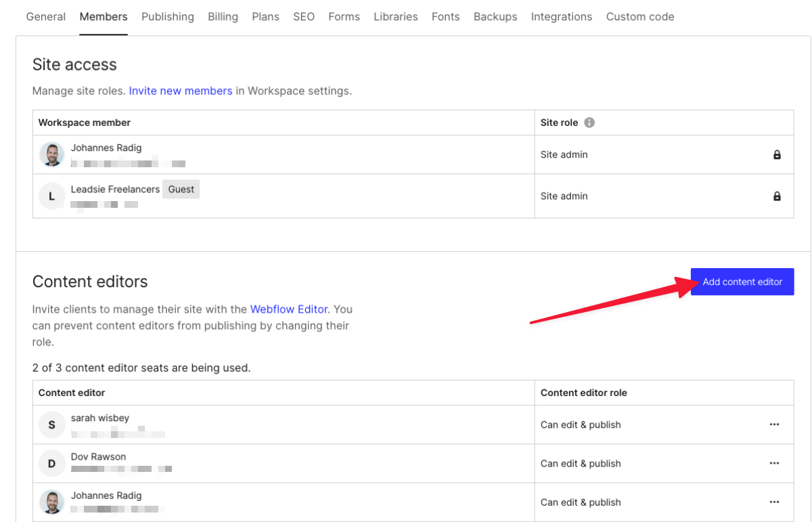Switch to the Integrations tab

pyautogui.click(x=561, y=16)
